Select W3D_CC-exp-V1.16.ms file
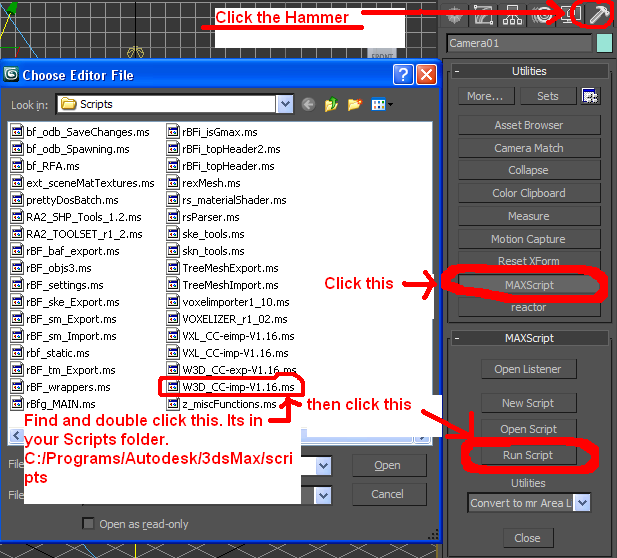 click(231, 370)
